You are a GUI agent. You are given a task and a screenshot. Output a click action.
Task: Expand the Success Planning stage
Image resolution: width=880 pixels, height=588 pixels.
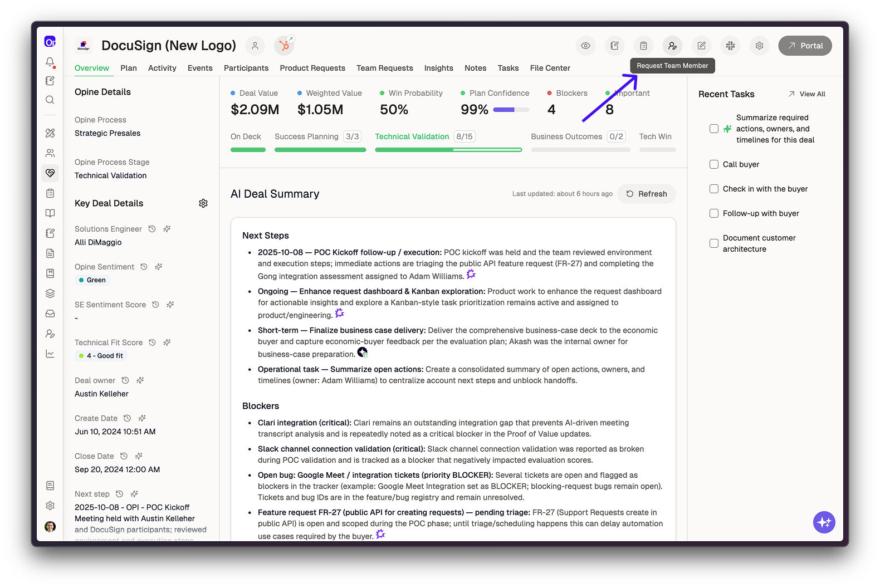pos(306,136)
